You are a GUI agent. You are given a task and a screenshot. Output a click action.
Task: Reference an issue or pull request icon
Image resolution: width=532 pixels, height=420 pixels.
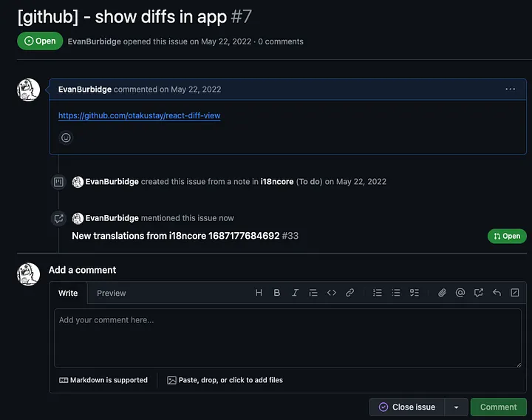pyautogui.click(x=478, y=293)
